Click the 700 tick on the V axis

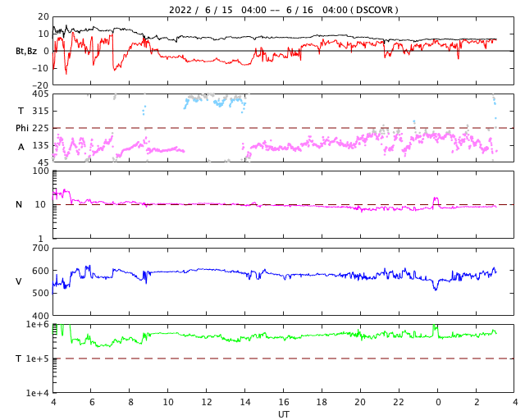[x=40, y=249]
